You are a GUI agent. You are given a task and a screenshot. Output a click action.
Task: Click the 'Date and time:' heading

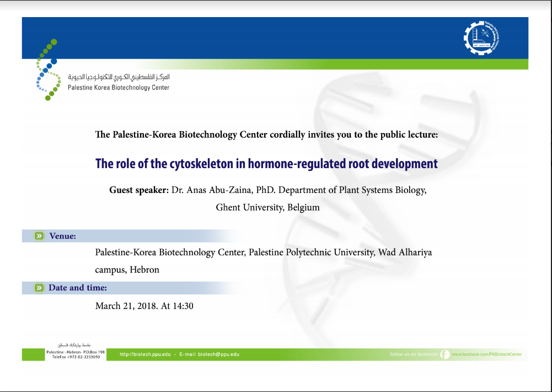click(78, 288)
